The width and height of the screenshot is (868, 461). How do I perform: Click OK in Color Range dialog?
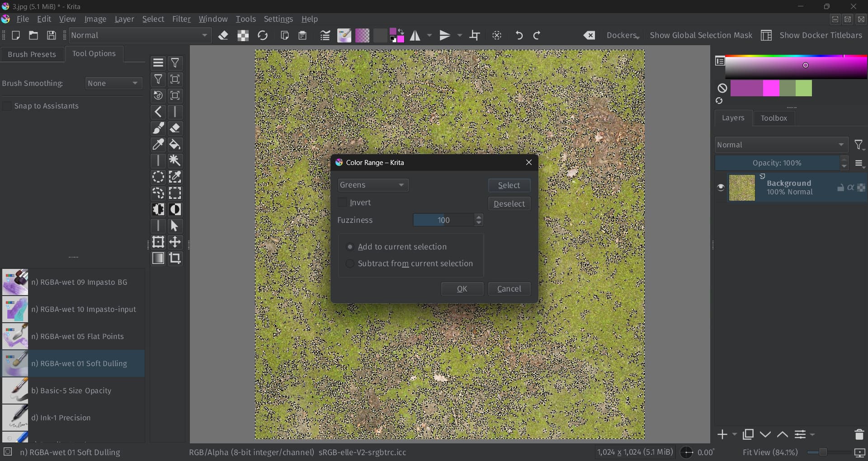pyautogui.click(x=462, y=289)
